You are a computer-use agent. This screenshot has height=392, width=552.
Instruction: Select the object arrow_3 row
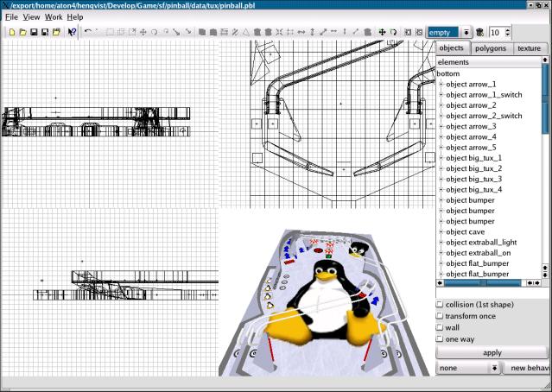coord(471,126)
